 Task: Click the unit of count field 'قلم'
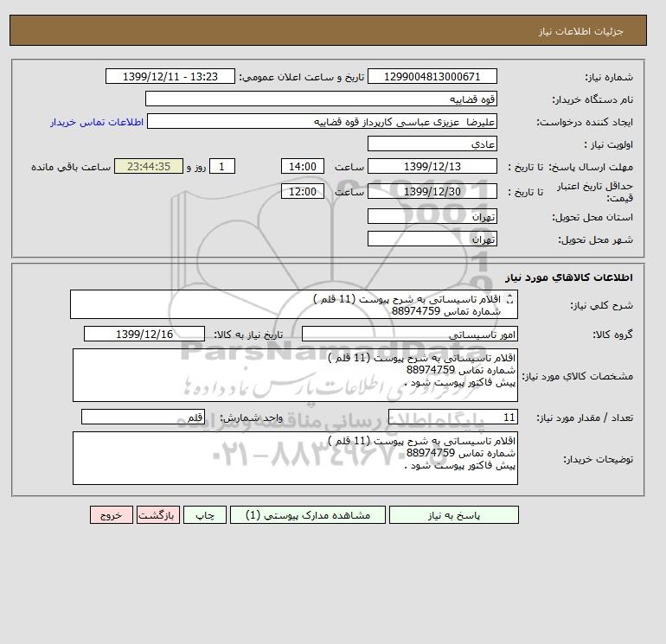[143, 418]
